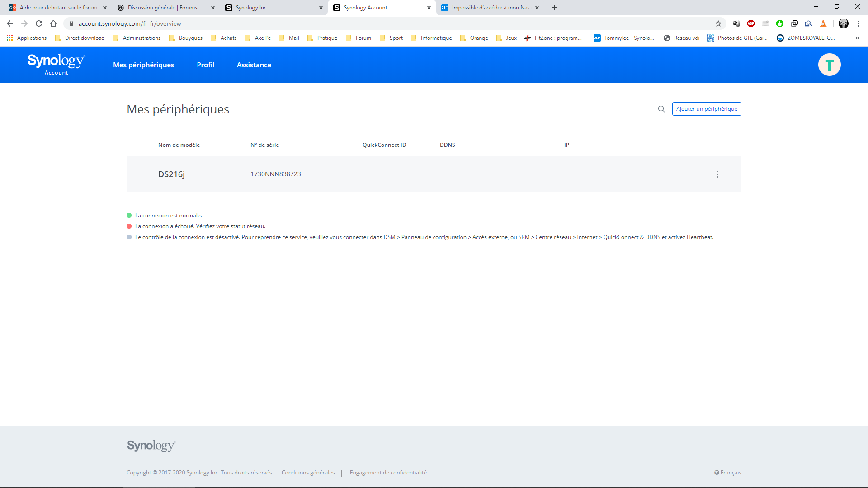Go back to previous page

pos(10,23)
